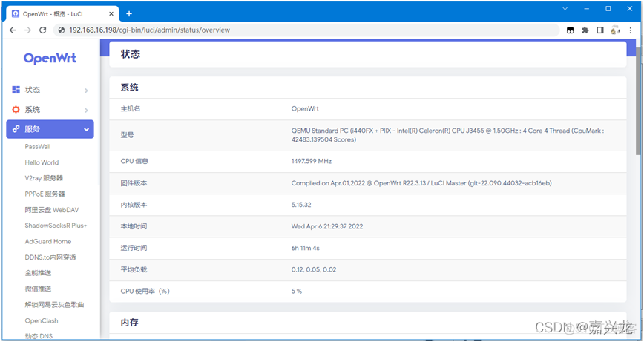Click the 系统 gear icon in sidebar
The image size is (644, 342).
(16, 109)
